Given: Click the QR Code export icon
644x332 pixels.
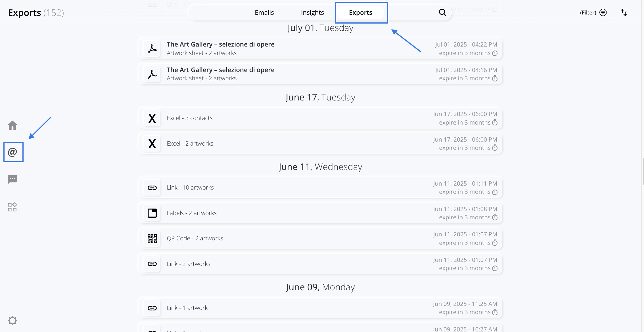Looking at the screenshot, I should point(152,238).
